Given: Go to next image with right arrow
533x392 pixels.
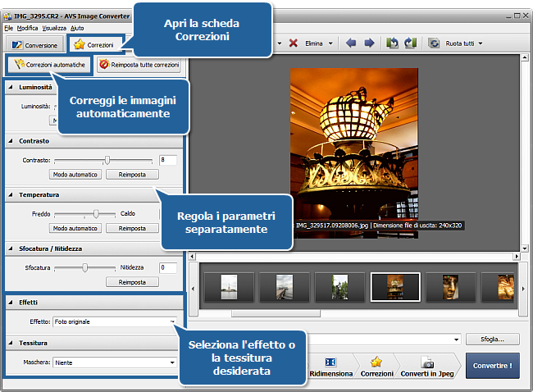Looking at the screenshot, I should [x=369, y=43].
